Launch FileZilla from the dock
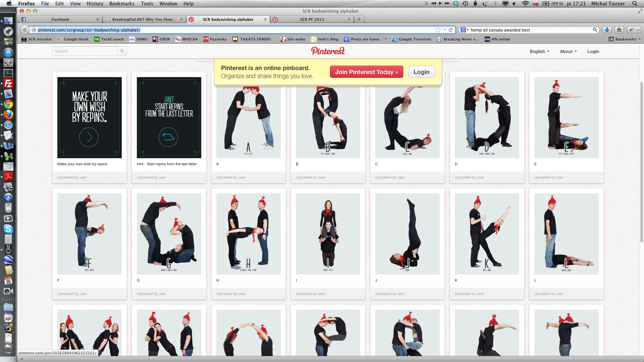The image size is (644, 362). [x=8, y=83]
